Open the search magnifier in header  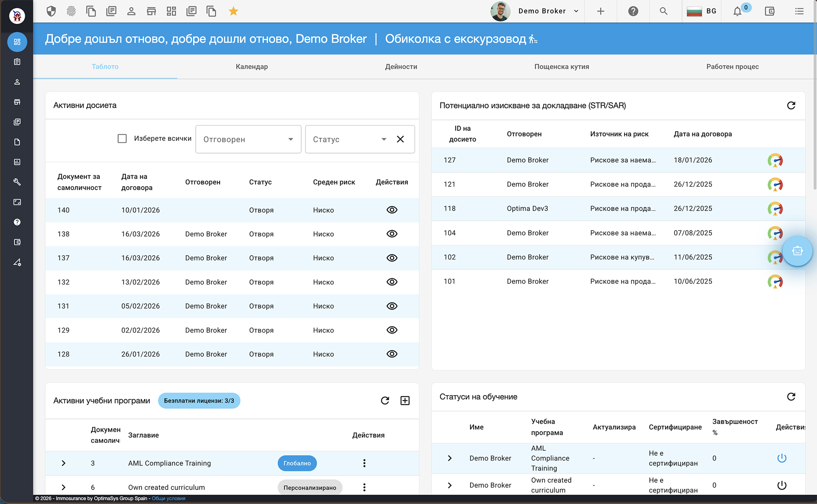663,11
